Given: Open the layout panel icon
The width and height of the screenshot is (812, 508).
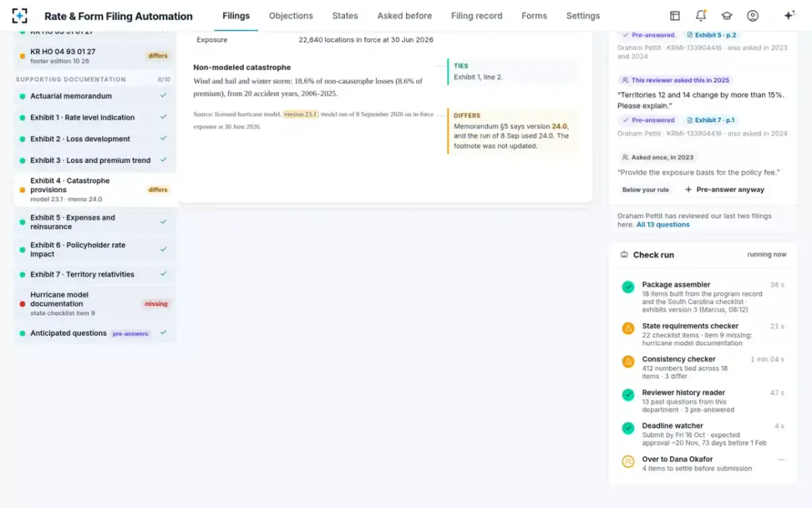Looking at the screenshot, I should pyautogui.click(x=675, y=16).
